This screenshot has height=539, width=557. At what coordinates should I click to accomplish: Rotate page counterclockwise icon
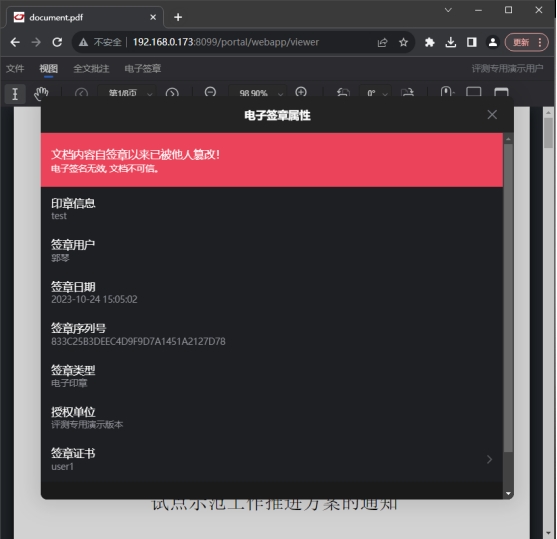coord(343,93)
